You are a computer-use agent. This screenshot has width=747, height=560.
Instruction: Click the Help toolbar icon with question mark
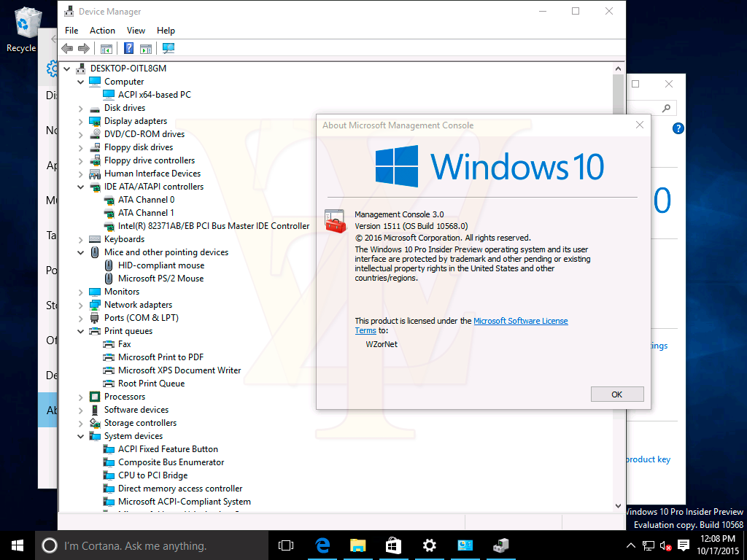tap(128, 49)
